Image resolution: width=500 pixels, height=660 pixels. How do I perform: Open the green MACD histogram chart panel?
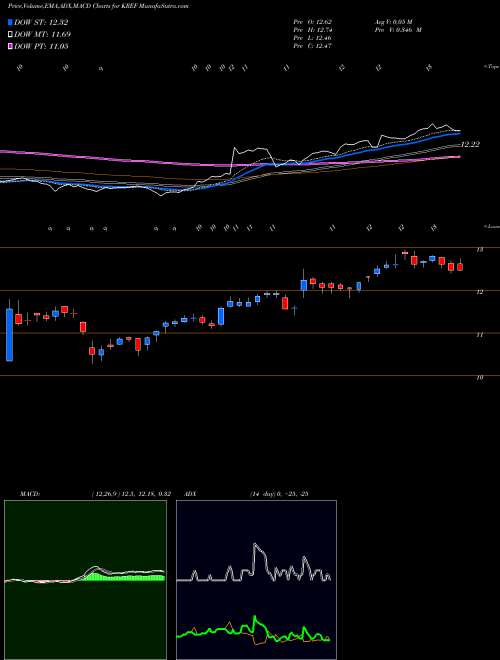pos(85,580)
